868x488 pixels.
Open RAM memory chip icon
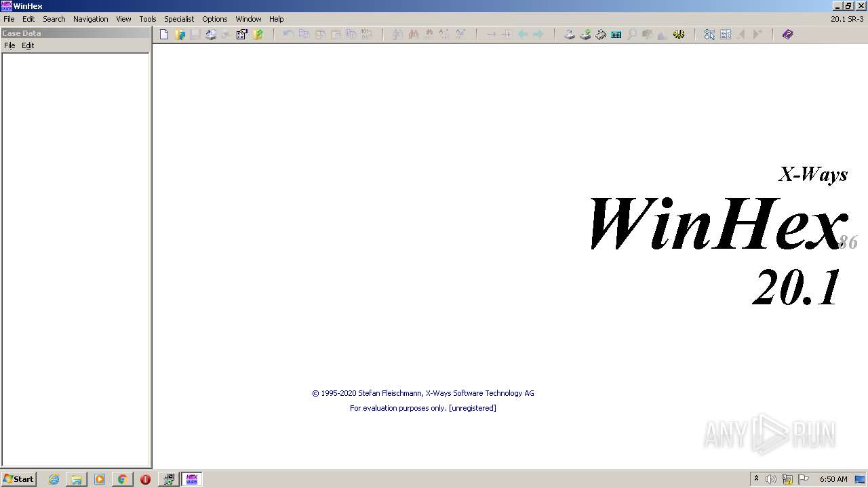[x=601, y=34]
